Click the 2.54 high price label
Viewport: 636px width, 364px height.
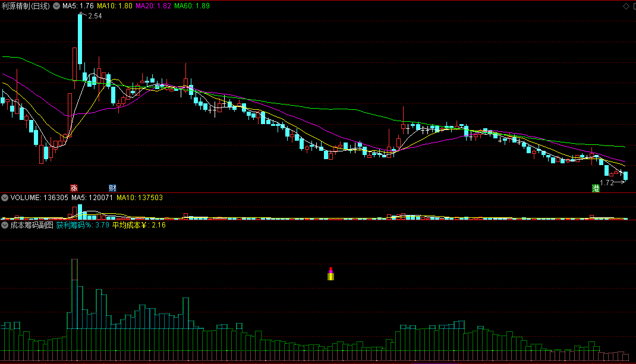pyautogui.click(x=95, y=16)
